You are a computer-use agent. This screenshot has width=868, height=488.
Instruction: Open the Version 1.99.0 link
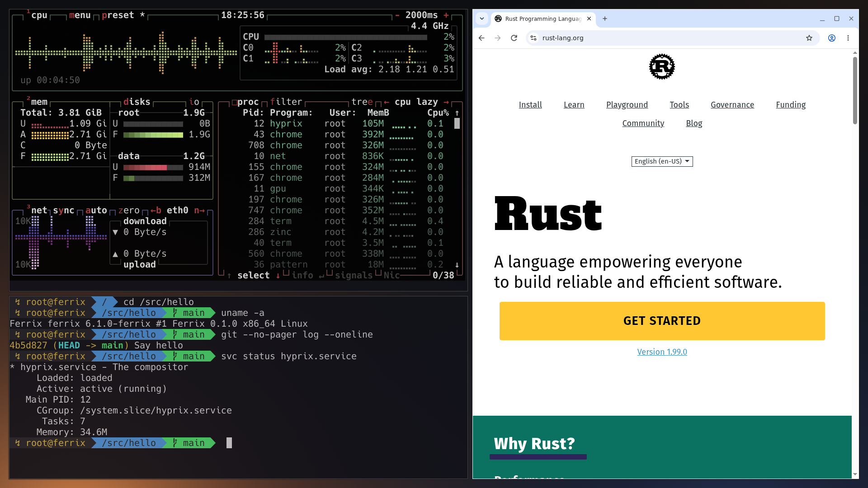coord(662,352)
